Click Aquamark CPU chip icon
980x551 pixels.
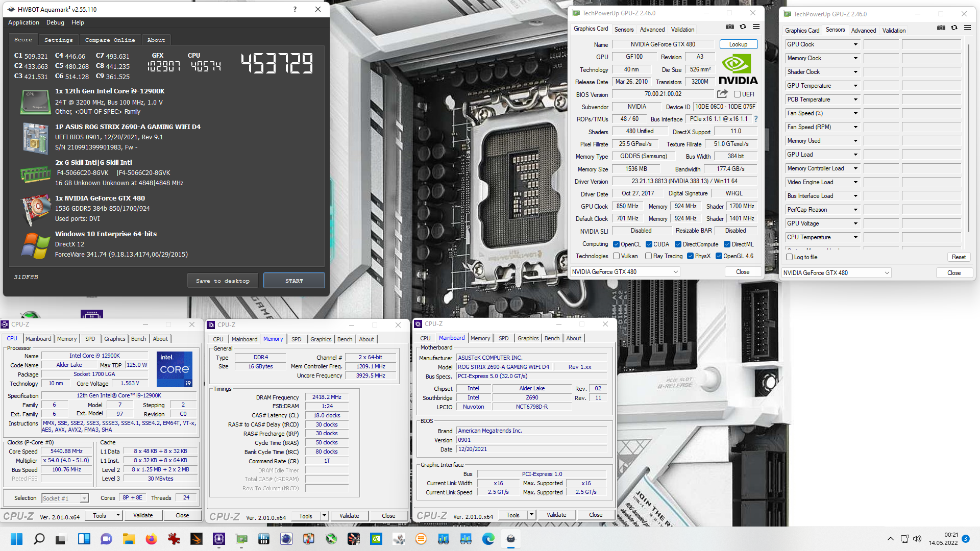coord(35,102)
